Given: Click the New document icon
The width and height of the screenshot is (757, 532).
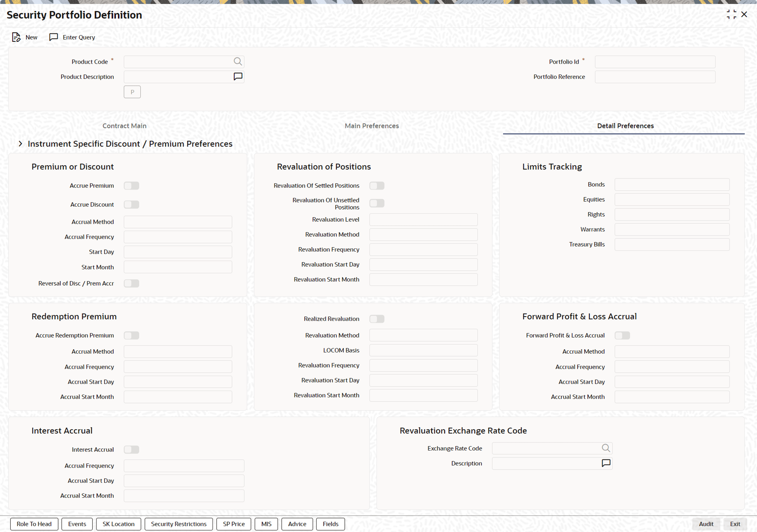Looking at the screenshot, I should (16, 37).
